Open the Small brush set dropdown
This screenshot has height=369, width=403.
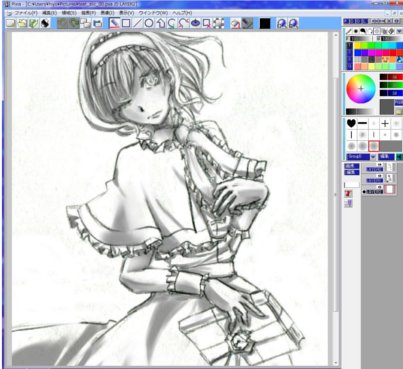[x=373, y=157]
